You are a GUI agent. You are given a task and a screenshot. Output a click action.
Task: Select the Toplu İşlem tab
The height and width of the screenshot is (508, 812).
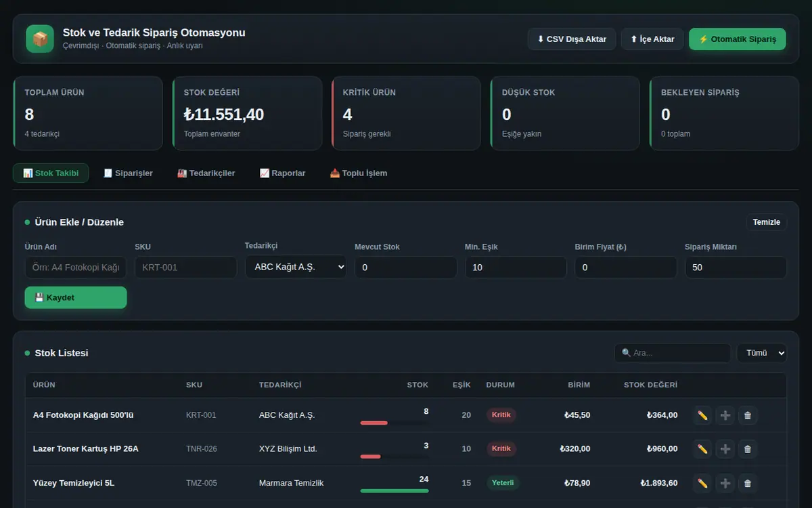pyautogui.click(x=359, y=173)
